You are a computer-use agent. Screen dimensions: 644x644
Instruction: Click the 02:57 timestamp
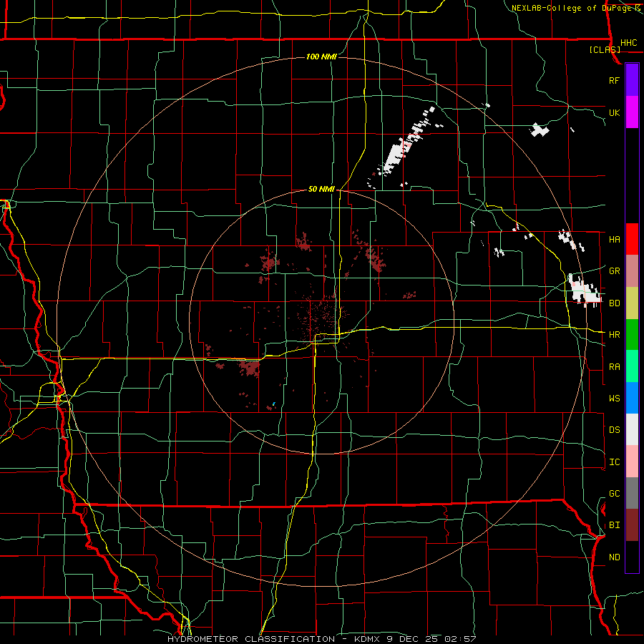click(x=460, y=639)
